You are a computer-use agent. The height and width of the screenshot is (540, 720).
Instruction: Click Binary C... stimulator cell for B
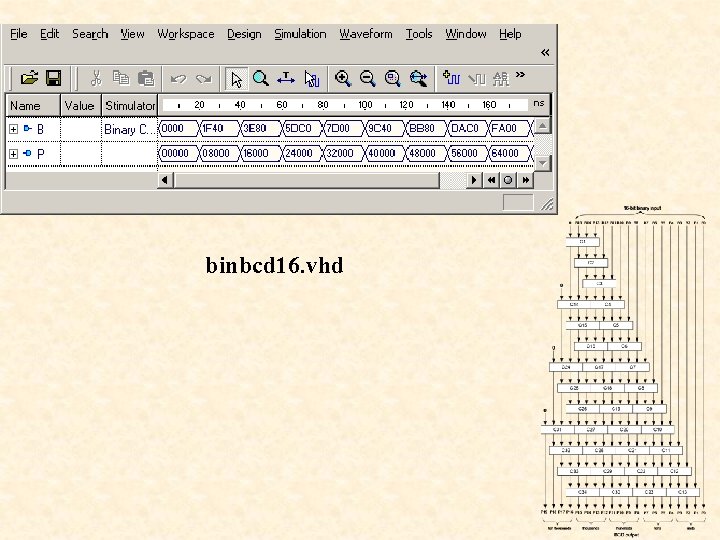point(129,129)
